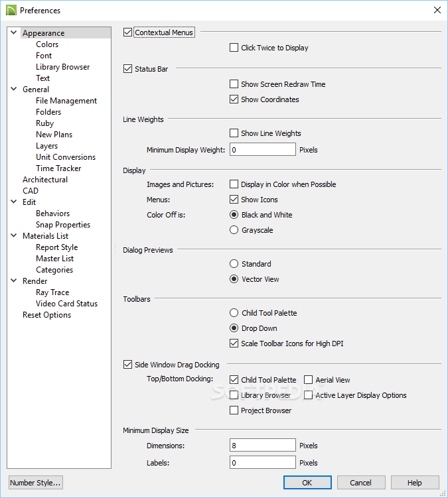Select Render in the preferences tree
Screen dimensions: 448x498
coord(35,281)
